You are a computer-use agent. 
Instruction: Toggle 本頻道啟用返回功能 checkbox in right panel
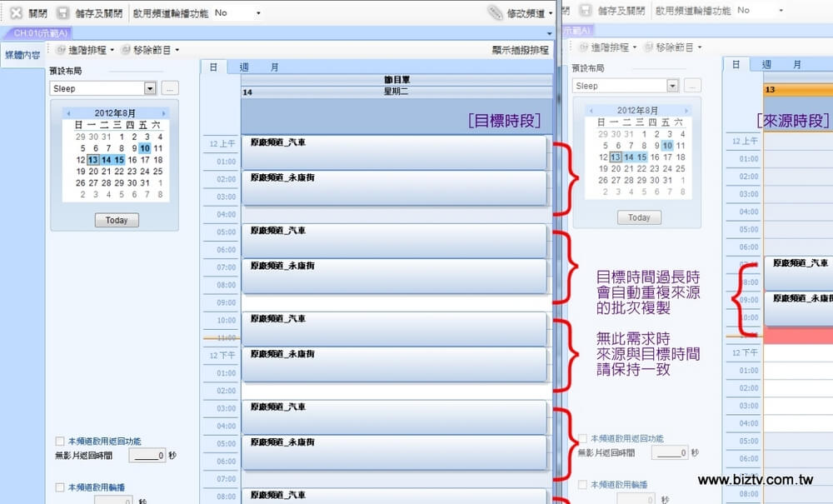click(582, 438)
